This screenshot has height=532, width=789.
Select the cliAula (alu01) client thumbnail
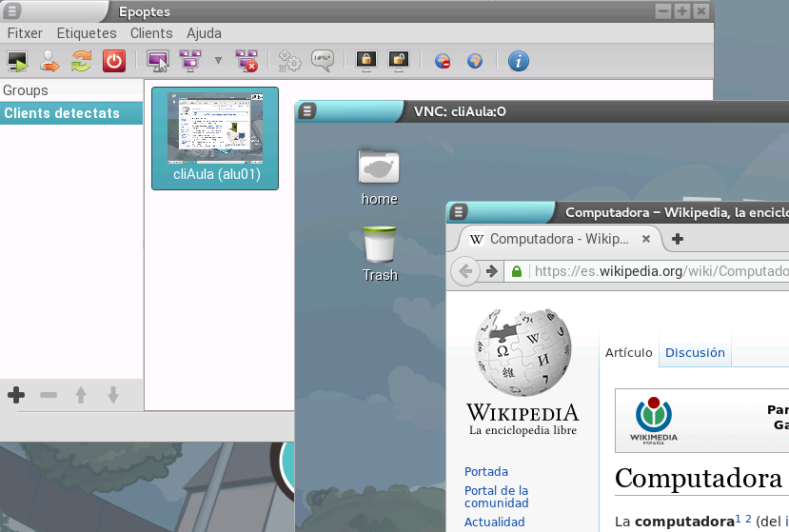pyautogui.click(x=215, y=139)
